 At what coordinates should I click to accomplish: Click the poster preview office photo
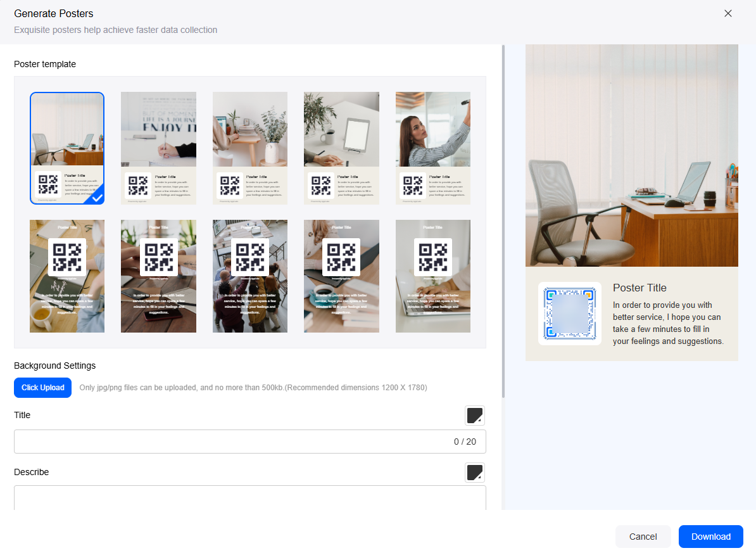tap(632, 155)
